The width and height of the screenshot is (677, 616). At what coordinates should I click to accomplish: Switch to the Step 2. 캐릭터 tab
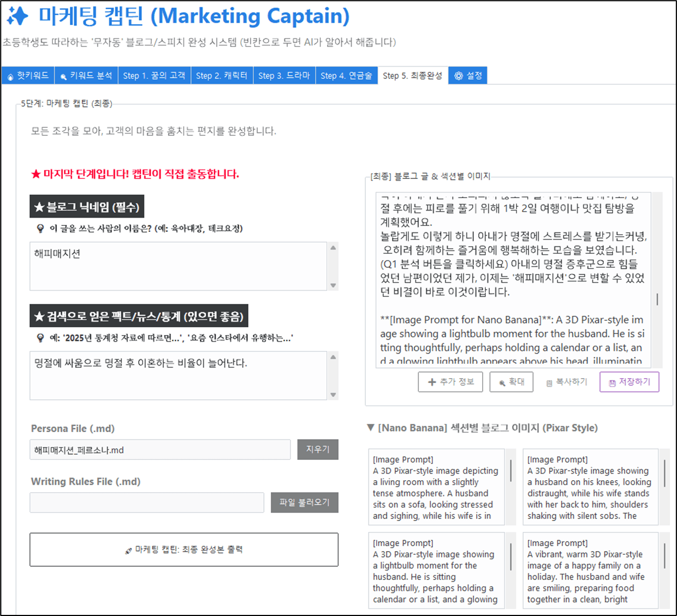coord(222,75)
